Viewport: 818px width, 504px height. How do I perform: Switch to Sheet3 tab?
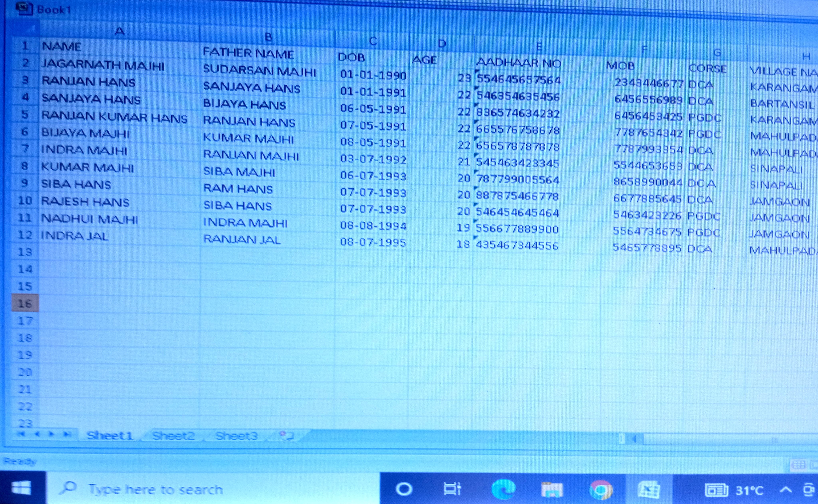coord(236,436)
